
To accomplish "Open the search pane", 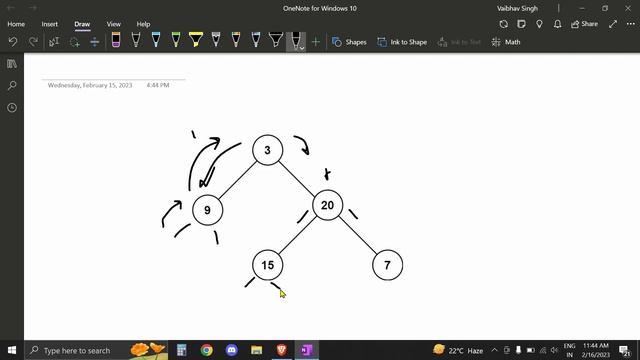I will coord(12,86).
